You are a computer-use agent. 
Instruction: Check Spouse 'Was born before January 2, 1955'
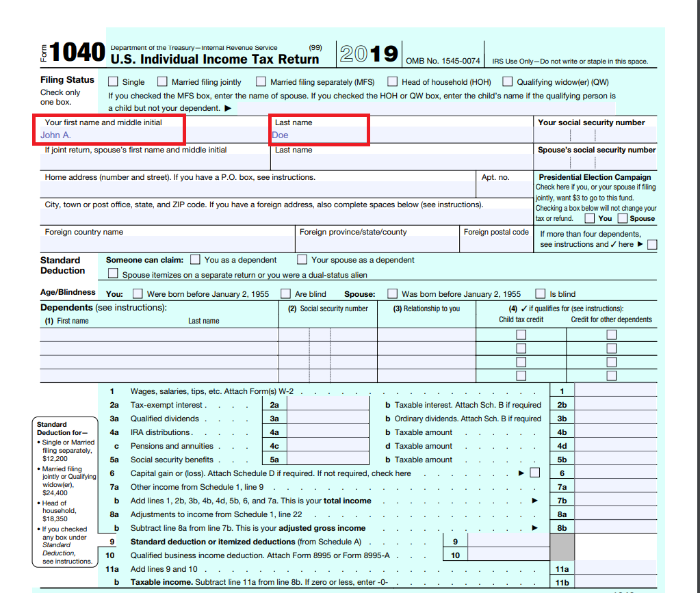[x=392, y=293]
